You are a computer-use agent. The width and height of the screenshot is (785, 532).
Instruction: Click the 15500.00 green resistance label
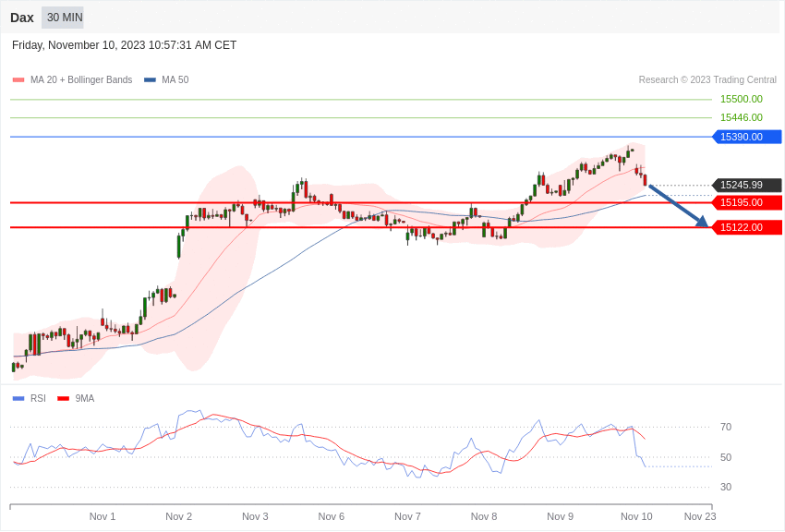742,99
